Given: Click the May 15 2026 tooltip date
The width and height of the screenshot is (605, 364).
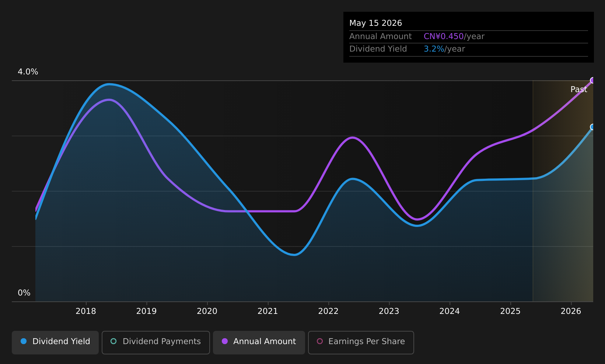Looking at the screenshot, I should point(375,23).
